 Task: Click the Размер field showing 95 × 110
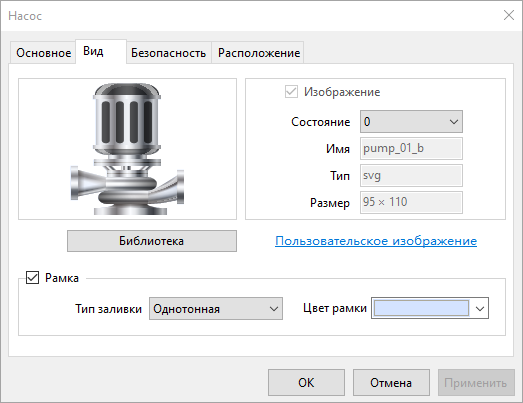[x=411, y=202]
